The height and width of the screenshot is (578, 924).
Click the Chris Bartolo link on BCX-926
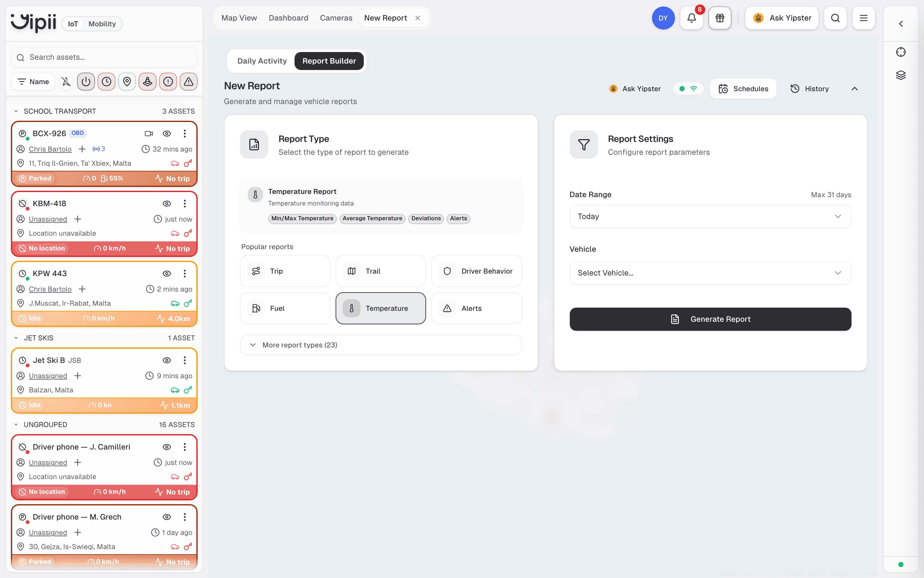pyautogui.click(x=50, y=149)
